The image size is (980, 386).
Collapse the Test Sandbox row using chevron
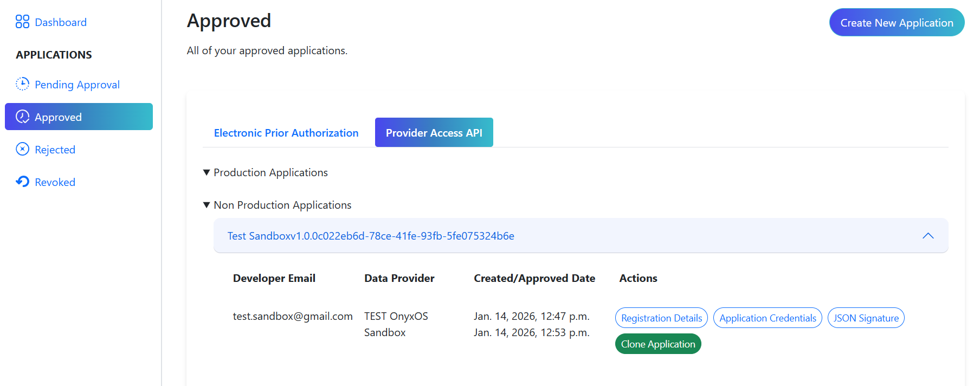pyautogui.click(x=928, y=236)
